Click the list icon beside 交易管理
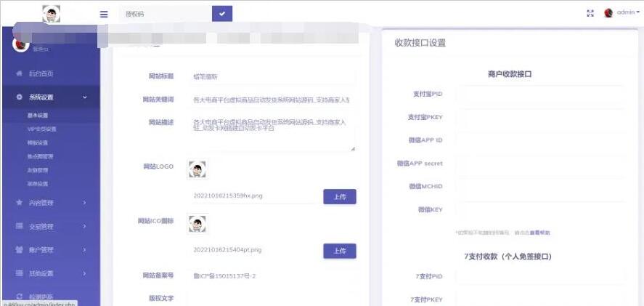 click(x=20, y=226)
